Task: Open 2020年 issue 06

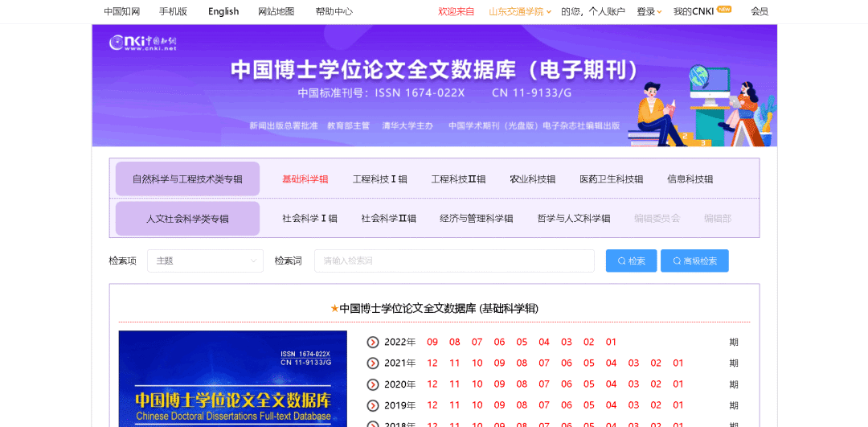Action: (567, 384)
